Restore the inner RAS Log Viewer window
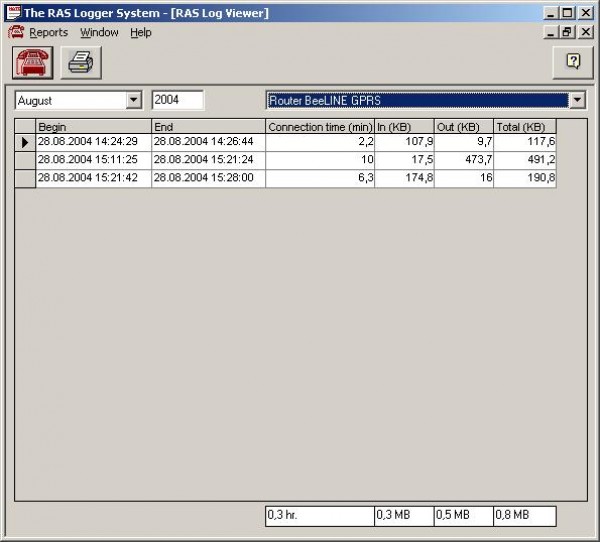 [567, 32]
